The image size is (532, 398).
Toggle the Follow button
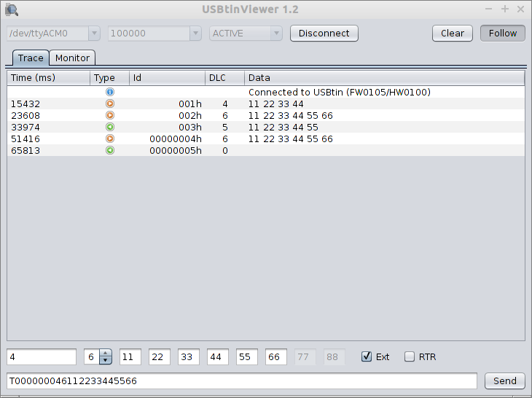(x=502, y=34)
